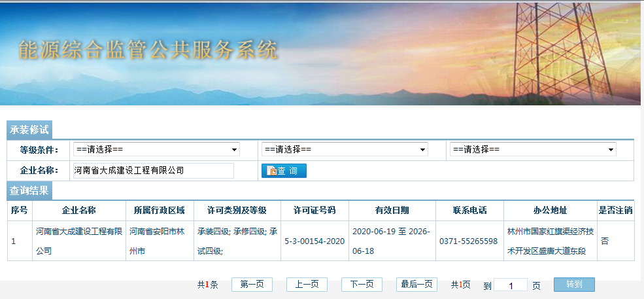Click the 查询 search button

coord(284,171)
